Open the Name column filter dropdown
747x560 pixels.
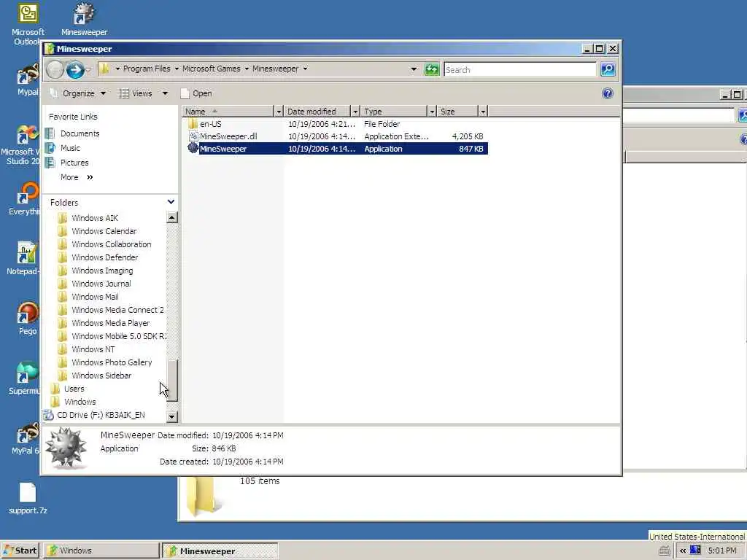(x=279, y=112)
